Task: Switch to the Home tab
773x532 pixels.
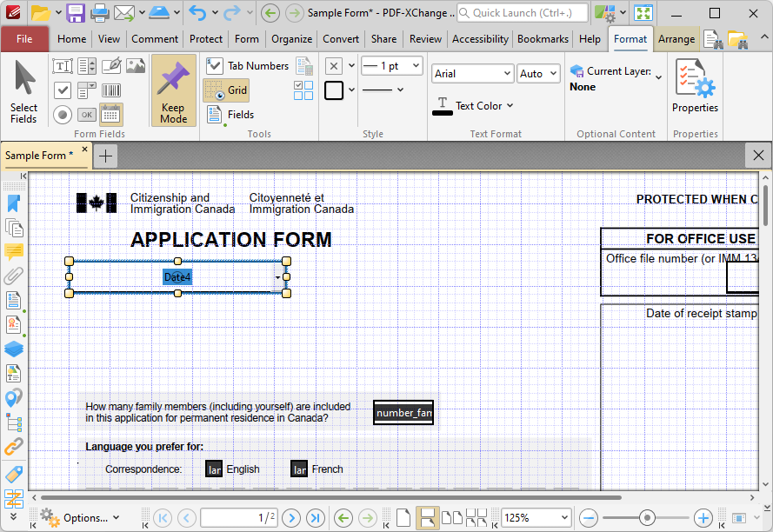Action: click(71, 39)
